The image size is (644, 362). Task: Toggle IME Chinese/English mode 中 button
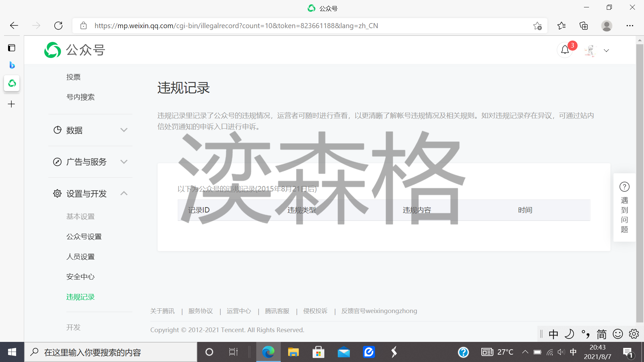tap(553, 334)
